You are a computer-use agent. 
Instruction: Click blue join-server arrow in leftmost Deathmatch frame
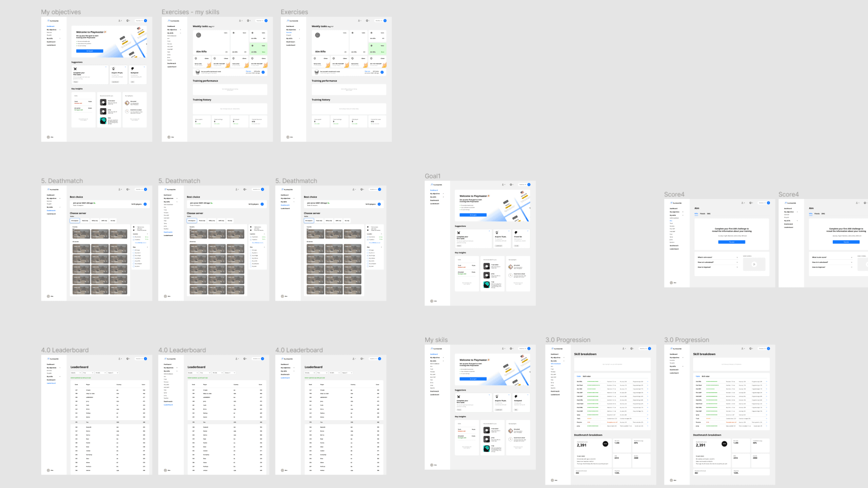point(145,204)
